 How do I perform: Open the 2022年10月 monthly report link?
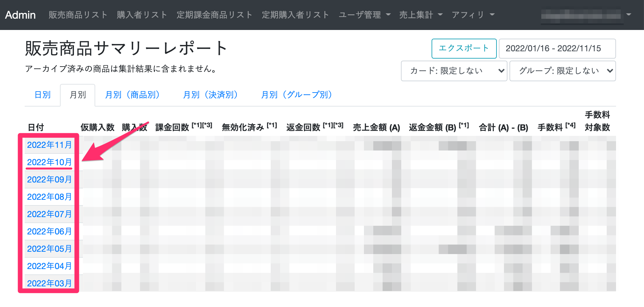[x=49, y=162]
